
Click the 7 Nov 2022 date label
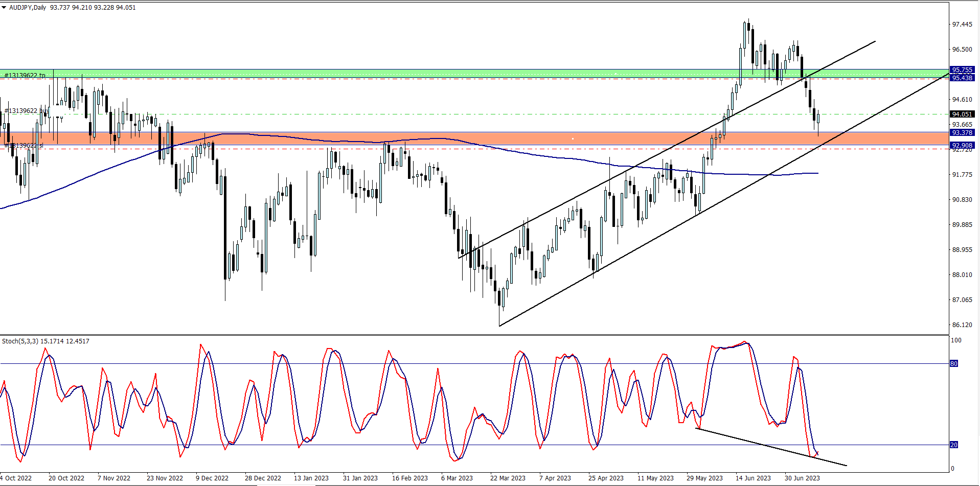114,478
